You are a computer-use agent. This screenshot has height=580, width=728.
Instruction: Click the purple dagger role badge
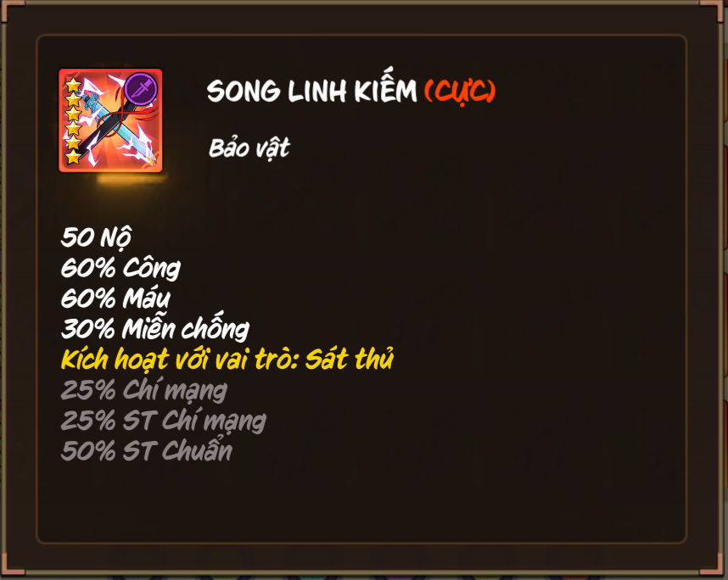point(141,88)
